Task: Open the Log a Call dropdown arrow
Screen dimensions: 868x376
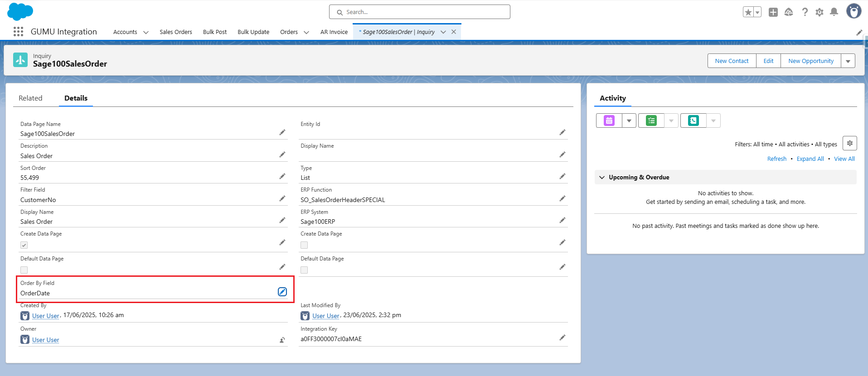Action: (x=713, y=121)
